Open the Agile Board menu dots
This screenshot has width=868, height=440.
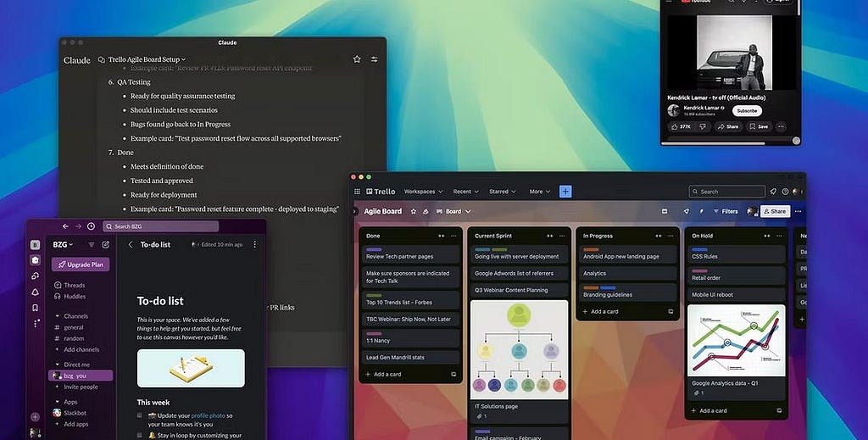[x=798, y=211]
